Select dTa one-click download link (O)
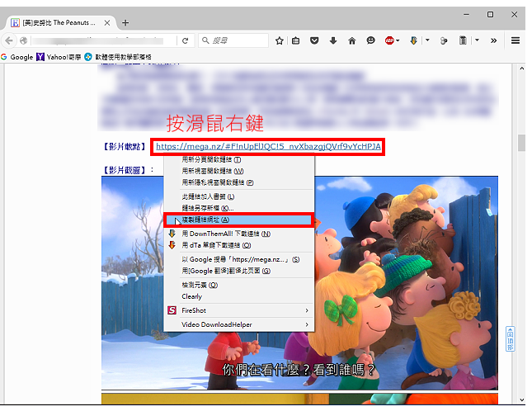 point(239,245)
